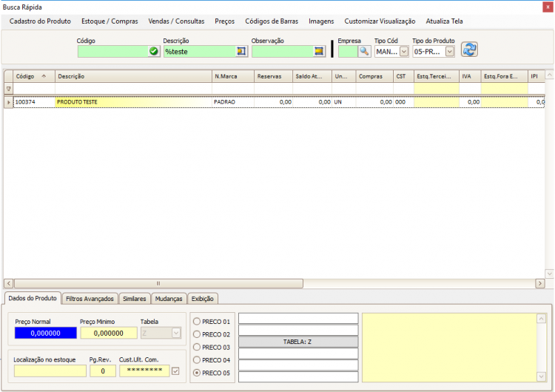Toggle the Cust.Ult. Com. checkbox

pos(175,371)
